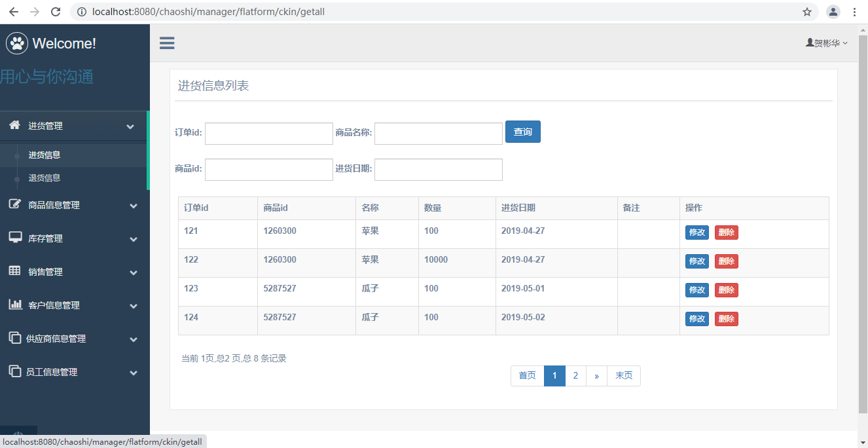The height and width of the screenshot is (448, 868).
Task: Open the 贺彬华 user dropdown
Action: click(827, 43)
